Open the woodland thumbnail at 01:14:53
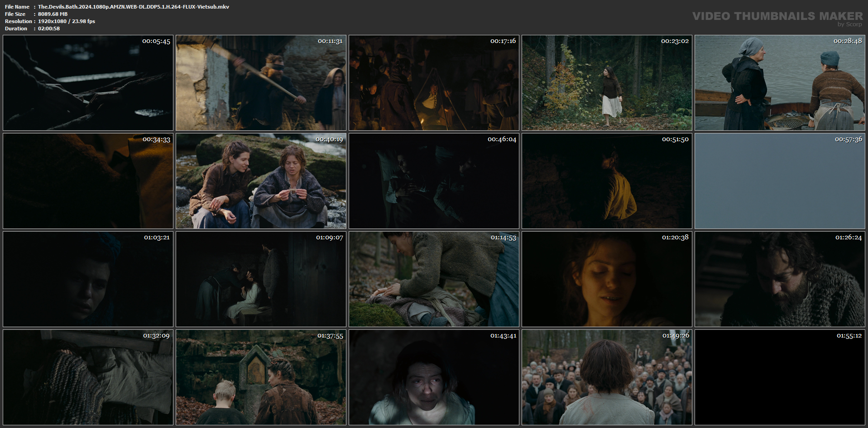The height and width of the screenshot is (428, 868). [x=434, y=279]
